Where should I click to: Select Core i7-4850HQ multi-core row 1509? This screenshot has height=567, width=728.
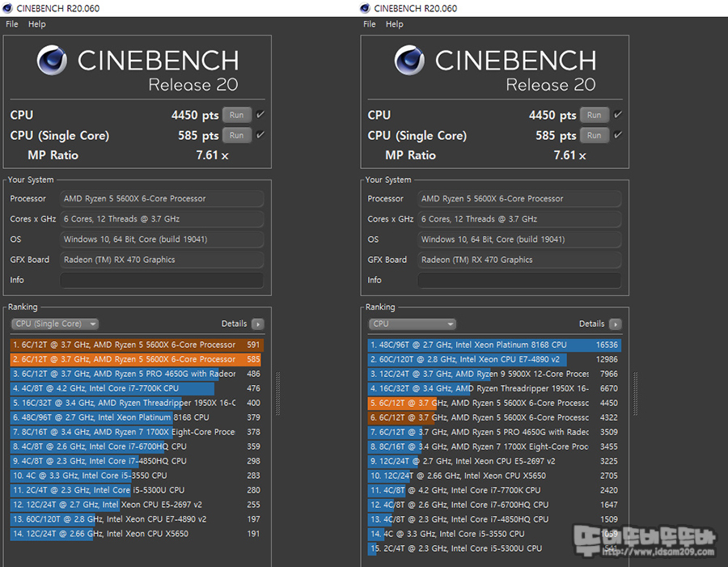tap(494, 519)
